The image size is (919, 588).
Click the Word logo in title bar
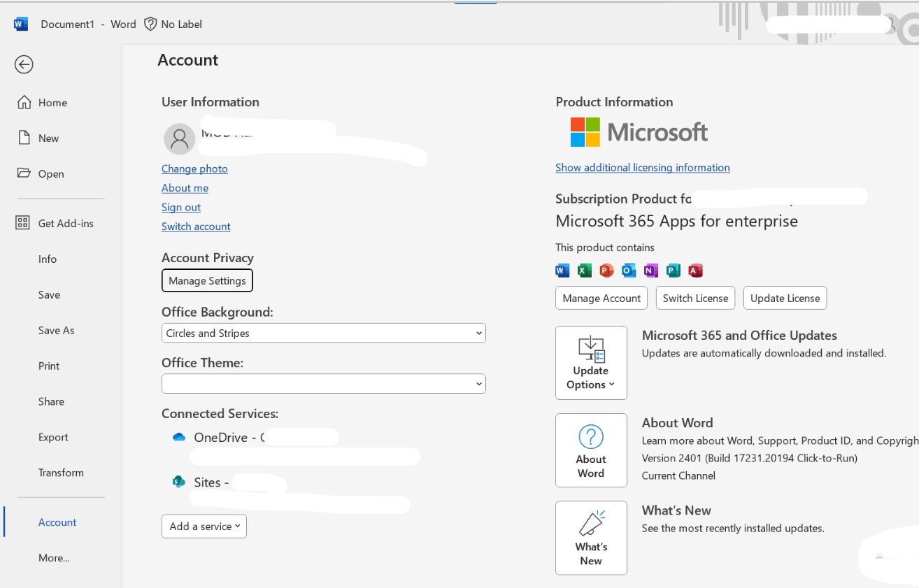[x=21, y=24]
